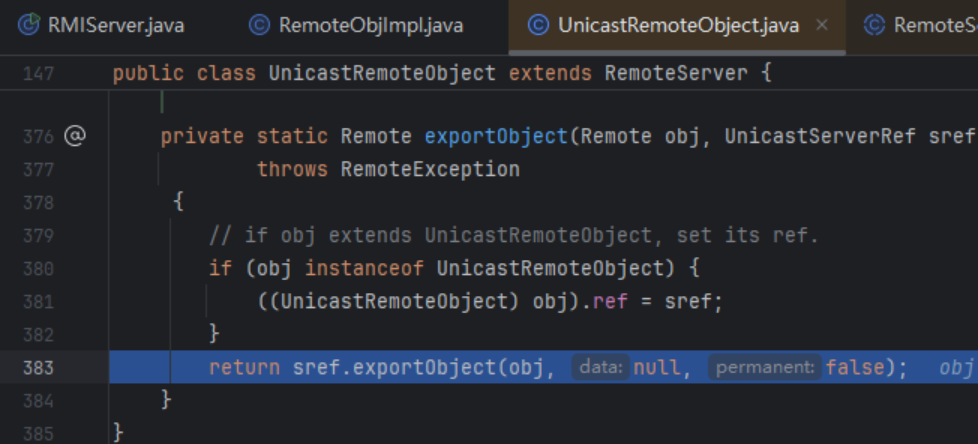Click the "permanent:" parameter inlay hint

[764, 367]
